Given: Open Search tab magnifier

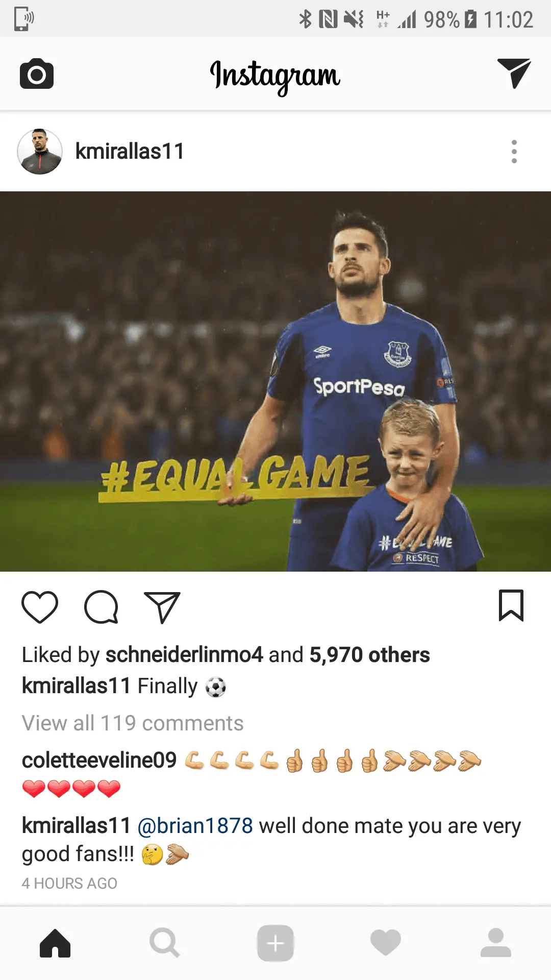Looking at the screenshot, I should tap(165, 943).
